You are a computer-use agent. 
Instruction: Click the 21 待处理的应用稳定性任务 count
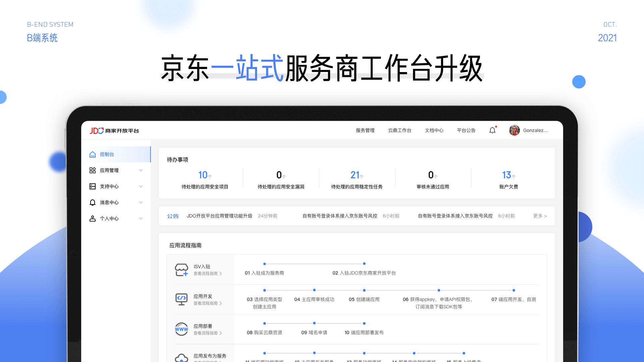point(357,175)
